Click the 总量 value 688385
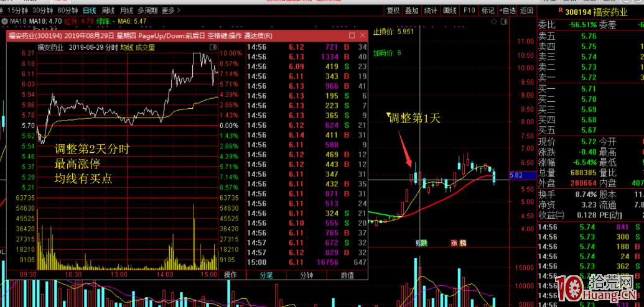644x307 pixels. (584, 173)
